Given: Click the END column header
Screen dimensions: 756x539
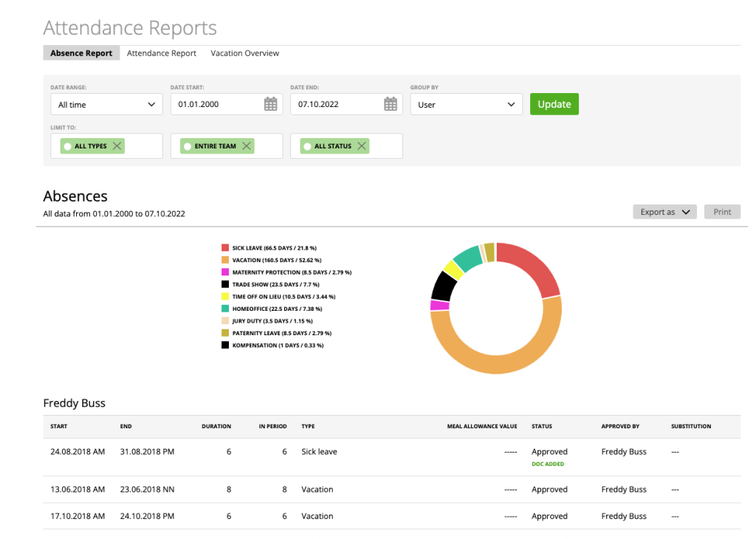Looking at the screenshot, I should point(126,426).
